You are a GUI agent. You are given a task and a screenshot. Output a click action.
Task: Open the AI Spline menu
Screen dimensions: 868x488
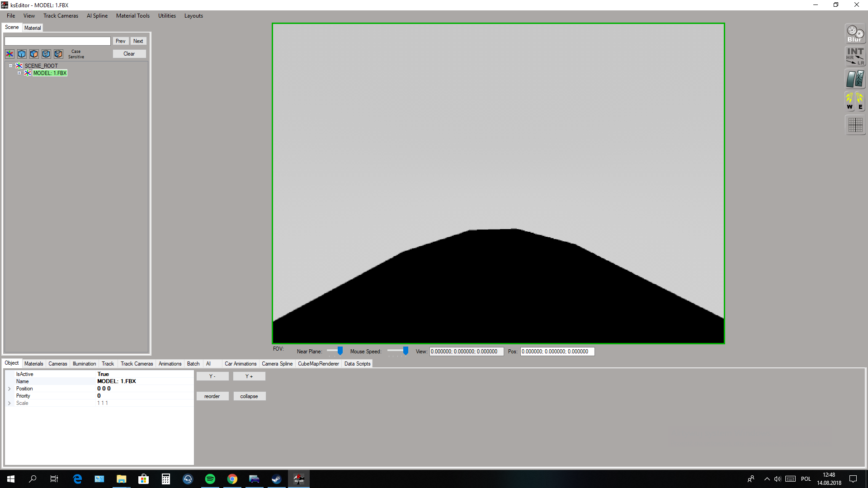click(x=97, y=16)
